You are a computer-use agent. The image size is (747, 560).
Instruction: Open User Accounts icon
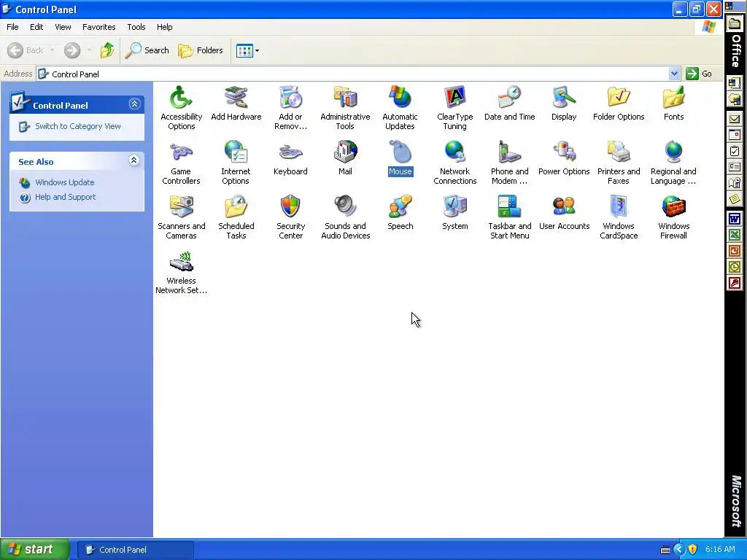click(x=564, y=207)
